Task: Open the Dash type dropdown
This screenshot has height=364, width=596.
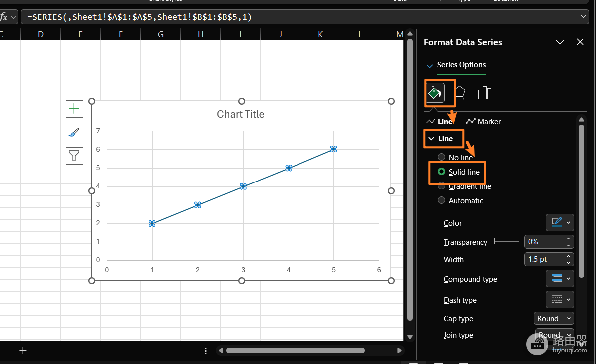Action: (x=560, y=300)
